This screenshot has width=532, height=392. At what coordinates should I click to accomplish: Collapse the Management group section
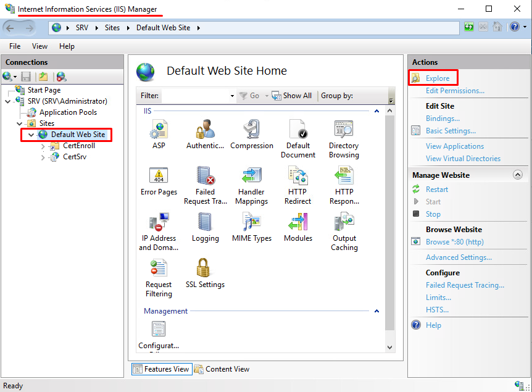click(x=376, y=311)
